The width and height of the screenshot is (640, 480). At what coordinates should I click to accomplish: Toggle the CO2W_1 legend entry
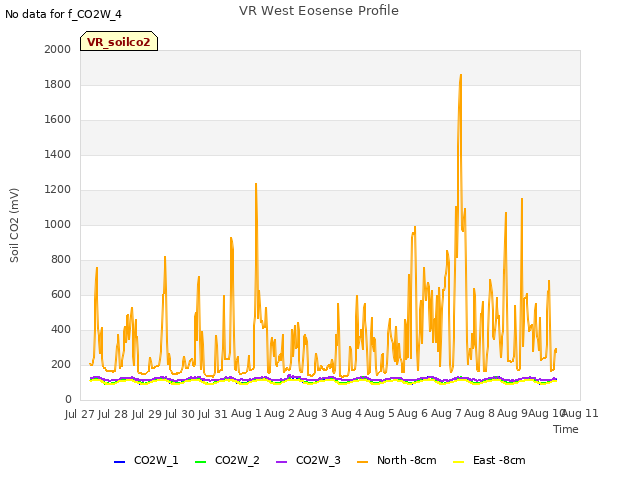pos(146,460)
